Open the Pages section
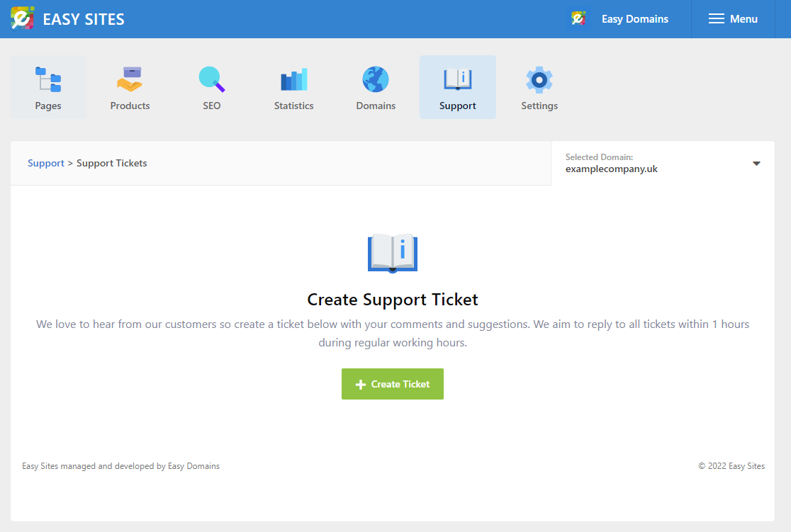791x532 pixels. (48, 87)
